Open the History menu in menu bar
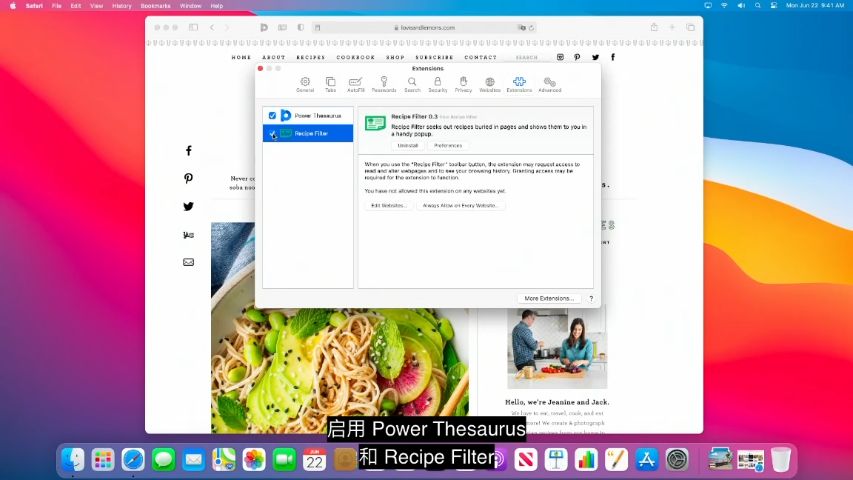 click(121, 5)
